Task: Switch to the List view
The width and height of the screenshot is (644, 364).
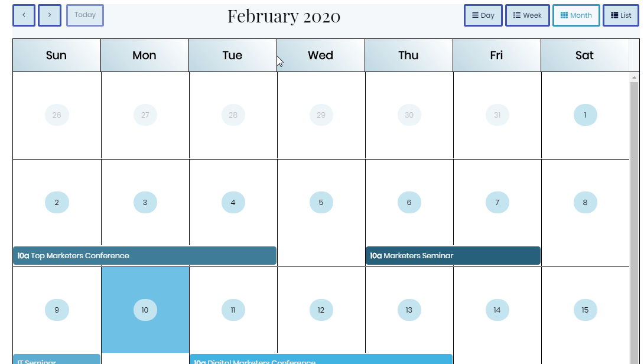Action: coord(620,15)
